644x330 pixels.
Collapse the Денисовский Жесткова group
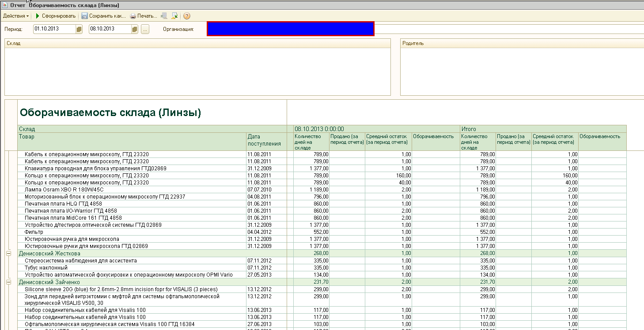[8, 254]
